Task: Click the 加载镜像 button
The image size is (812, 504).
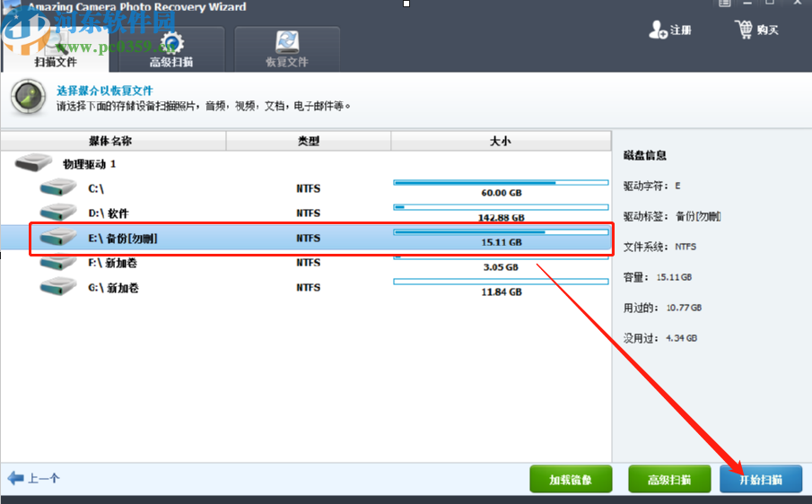Action: [x=571, y=479]
